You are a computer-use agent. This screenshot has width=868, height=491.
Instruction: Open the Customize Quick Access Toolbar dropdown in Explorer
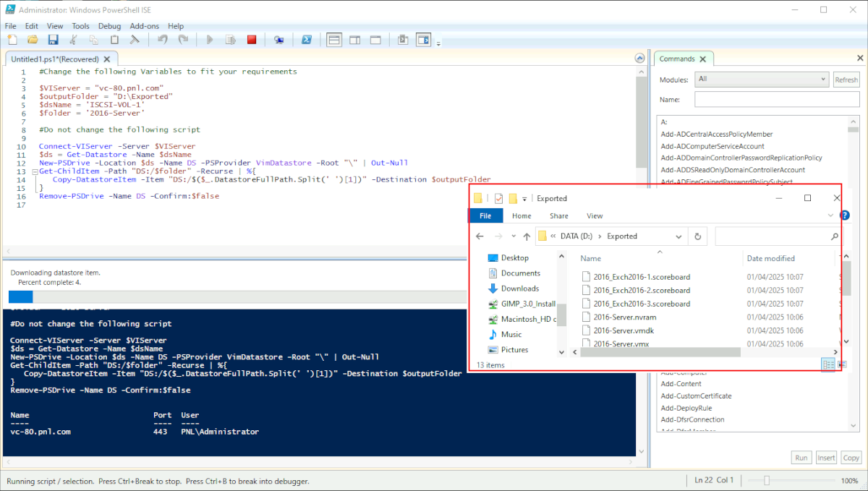tap(524, 199)
